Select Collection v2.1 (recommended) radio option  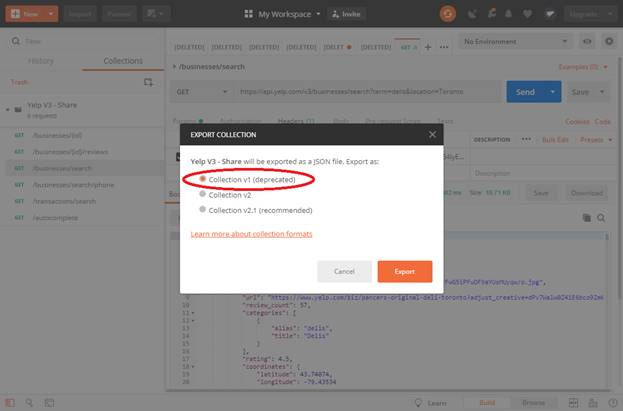coord(203,209)
